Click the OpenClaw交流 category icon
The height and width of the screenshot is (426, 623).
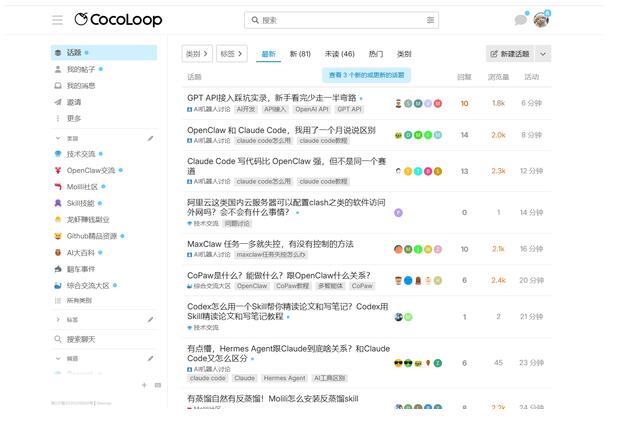[58, 170]
